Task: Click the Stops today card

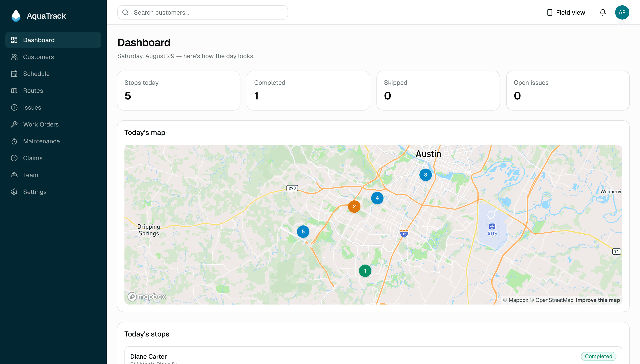Action: (x=179, y=91)
